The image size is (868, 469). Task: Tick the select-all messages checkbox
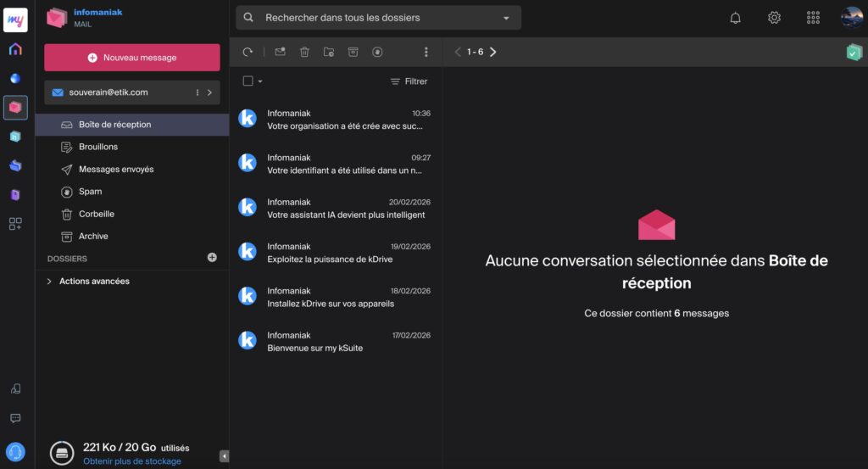[x=248, y=81]
